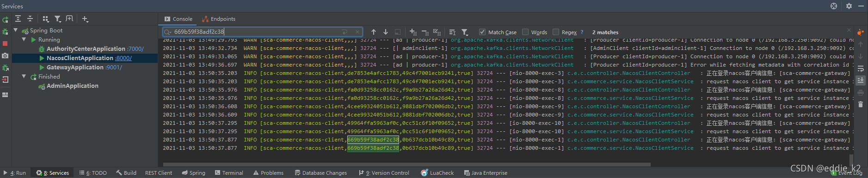Click the crosshair icon in Services header
Viewport: 868px width, 178px height.
click(x=834, y=6)
